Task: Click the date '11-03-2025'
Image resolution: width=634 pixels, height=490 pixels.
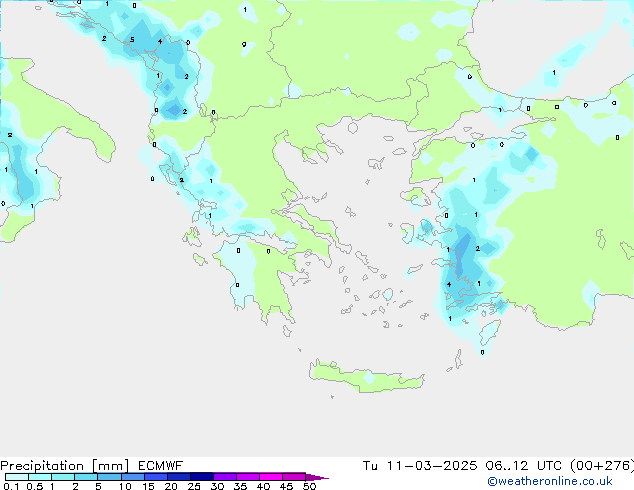Action: click(431, 466)
